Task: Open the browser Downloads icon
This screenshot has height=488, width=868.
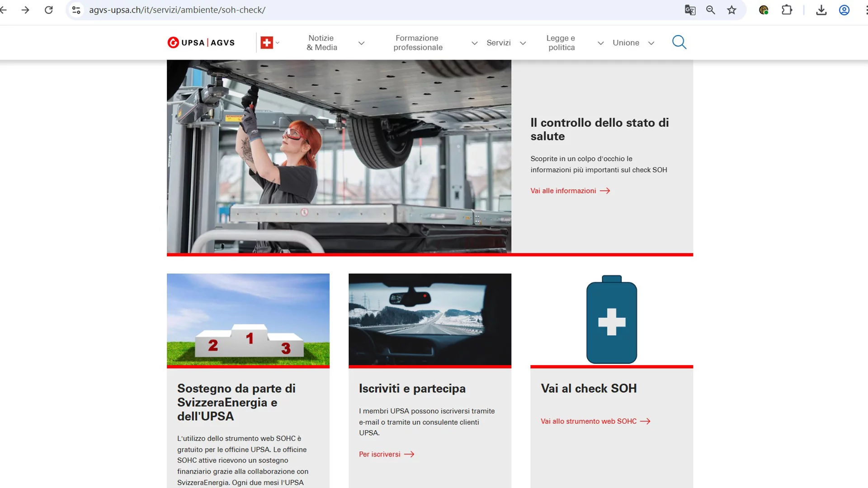Action: (x=821, y=10)
